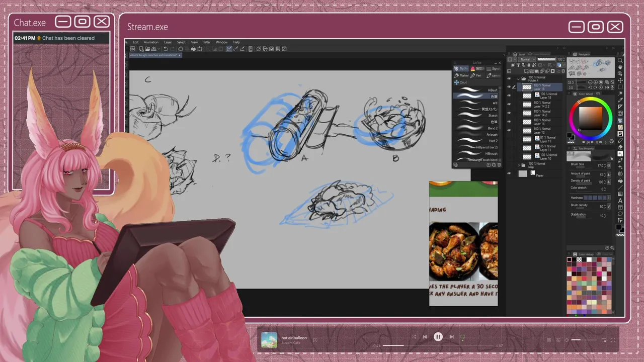This screenshot has width=644, height=362.
Task: Click the Fill bucket icon in command bar
Action: [x=193, y=49]
